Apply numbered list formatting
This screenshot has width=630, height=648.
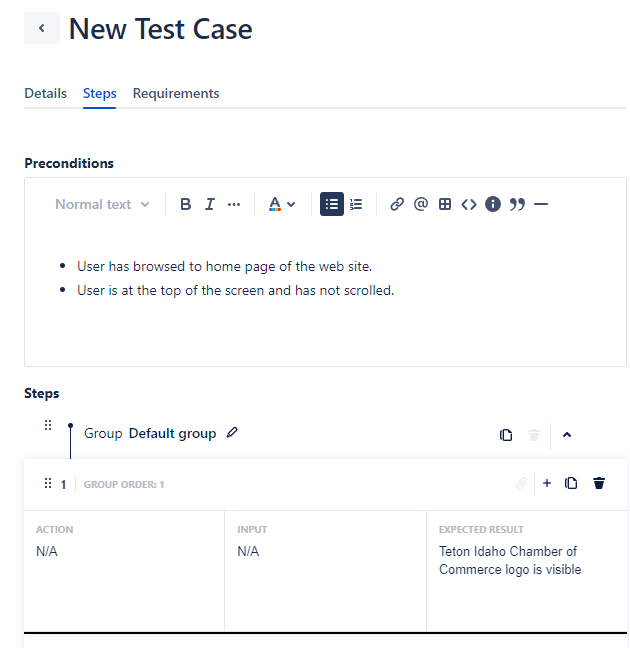coord(356,204)
